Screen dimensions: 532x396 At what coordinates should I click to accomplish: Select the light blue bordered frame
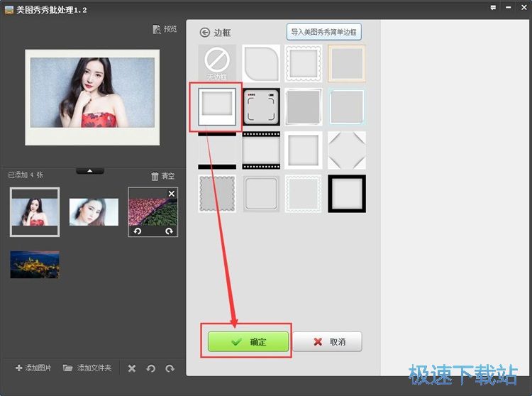(x=347, y=106)
